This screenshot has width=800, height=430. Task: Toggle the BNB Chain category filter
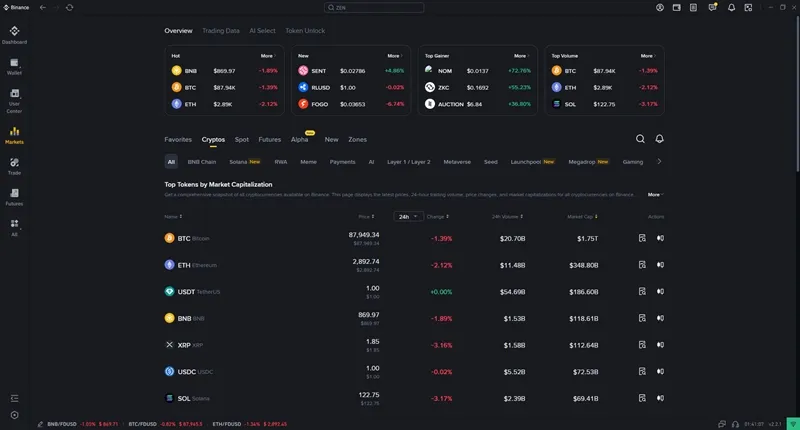click(x=201, y=161)
